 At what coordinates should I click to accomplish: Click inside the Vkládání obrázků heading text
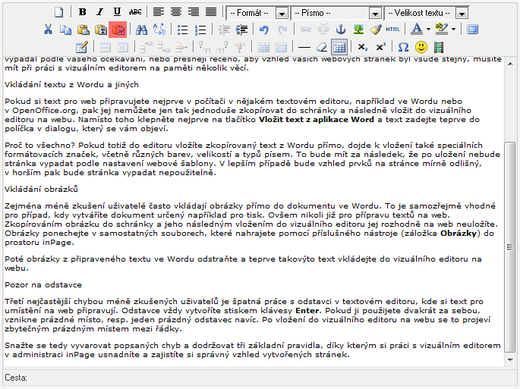coord(41,189)
